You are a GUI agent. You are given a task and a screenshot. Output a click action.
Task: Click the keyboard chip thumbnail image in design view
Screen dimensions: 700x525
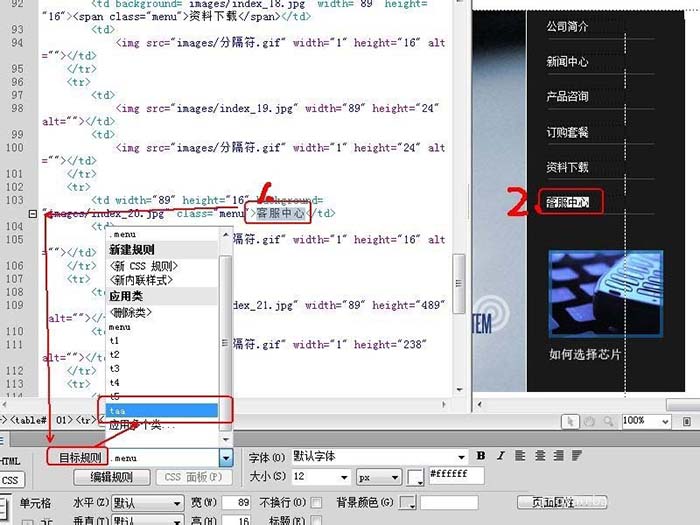click(605, 293)
